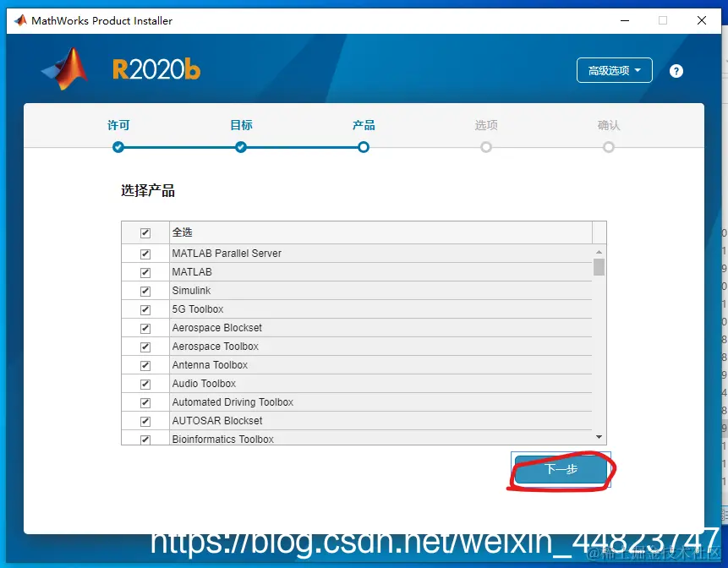Toggle the Aerospace Blockset checkbox
This screenshot has width=728, height=568.
point(145,328)
